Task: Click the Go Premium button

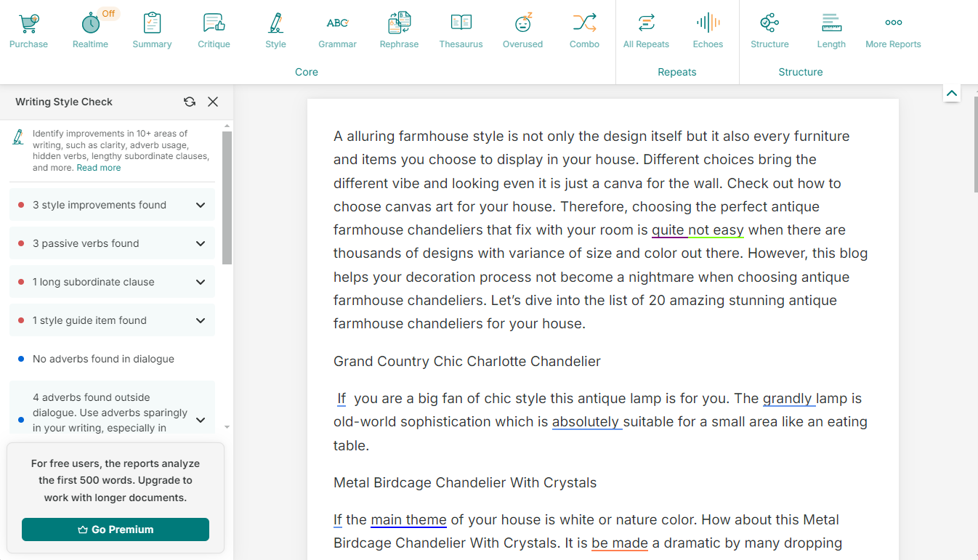Action: (116, 529)
